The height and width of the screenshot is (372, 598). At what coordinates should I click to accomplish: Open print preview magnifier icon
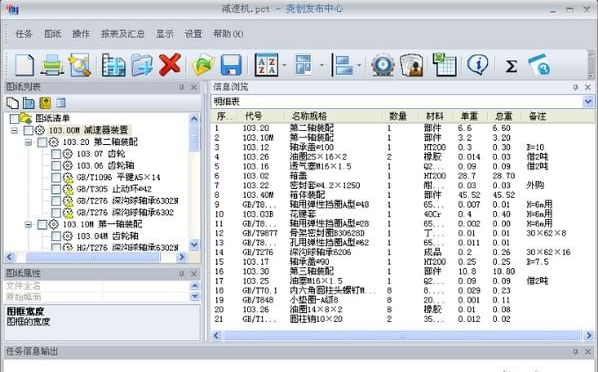[79, 65]
